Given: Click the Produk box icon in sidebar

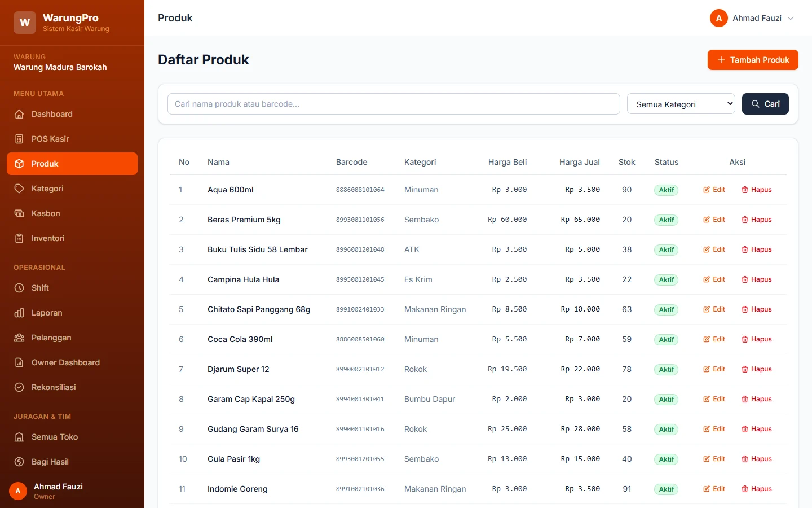Looking at the screenshot, I should [19, 164].
